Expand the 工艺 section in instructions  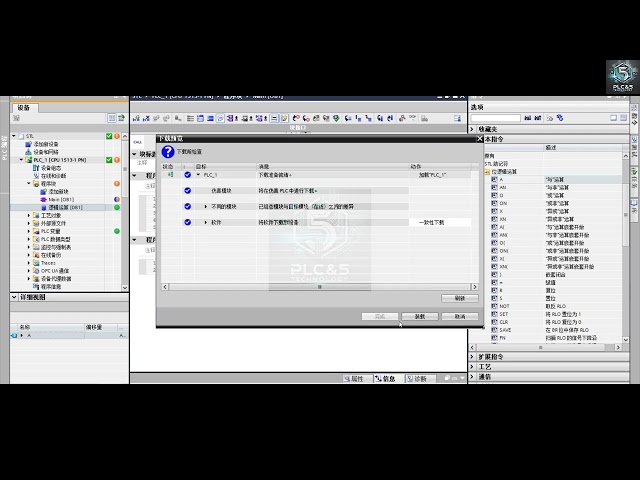tap(473, 367)
